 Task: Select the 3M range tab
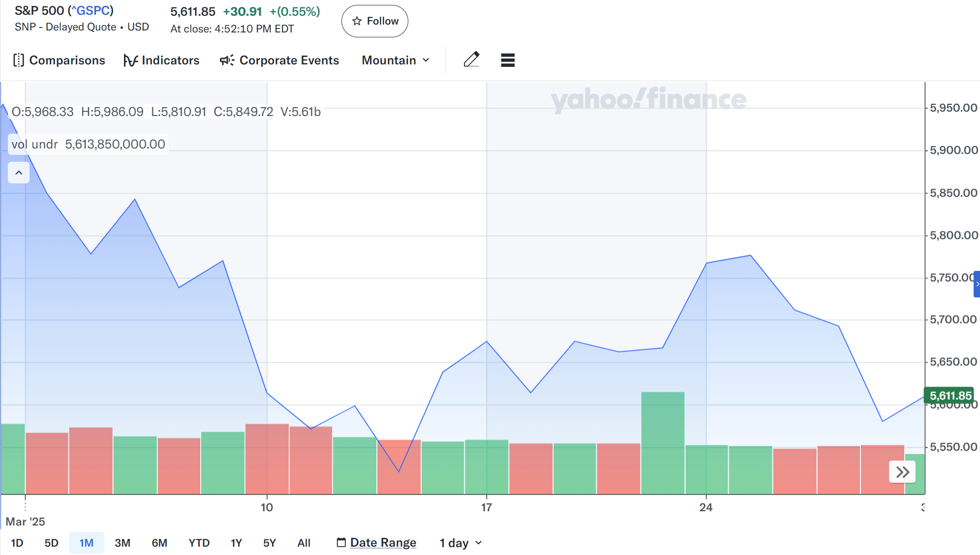click(x=122, y=543)
